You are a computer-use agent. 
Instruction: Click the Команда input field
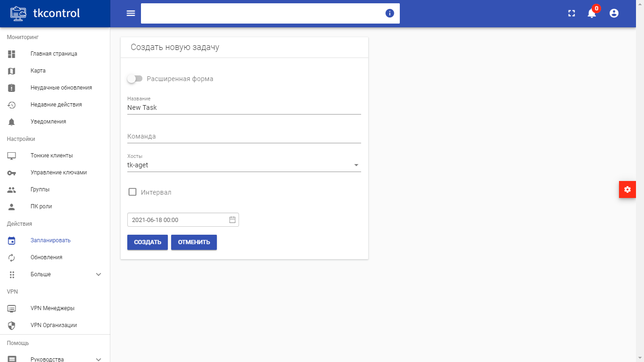(x=244, y=136)
